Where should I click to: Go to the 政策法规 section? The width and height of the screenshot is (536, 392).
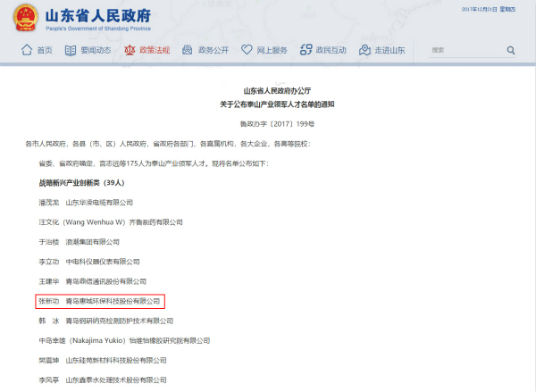coord(154,50)
